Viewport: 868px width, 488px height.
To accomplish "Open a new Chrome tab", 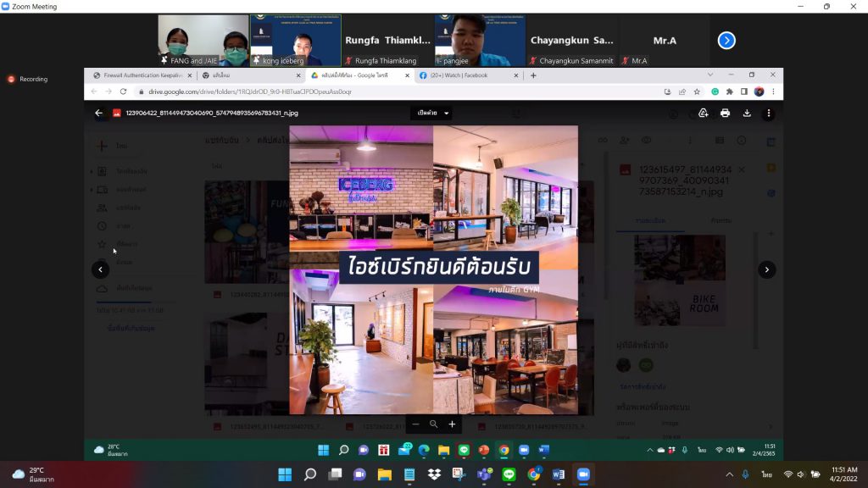I will point(533,75).
